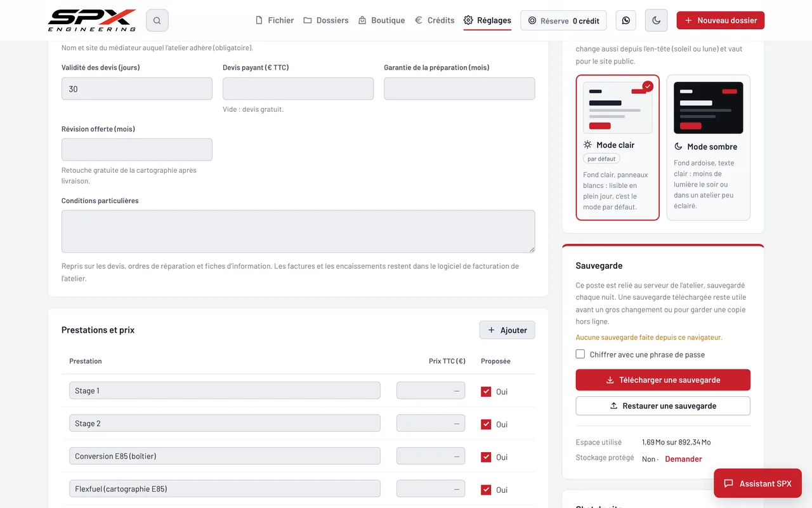Click the Conditions particulières text area
The width and height of the screenshot is (812, 508).
[298, 231]
